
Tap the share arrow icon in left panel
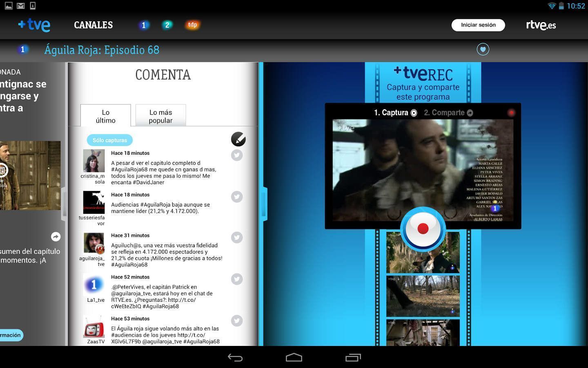(x=56, y=237)
